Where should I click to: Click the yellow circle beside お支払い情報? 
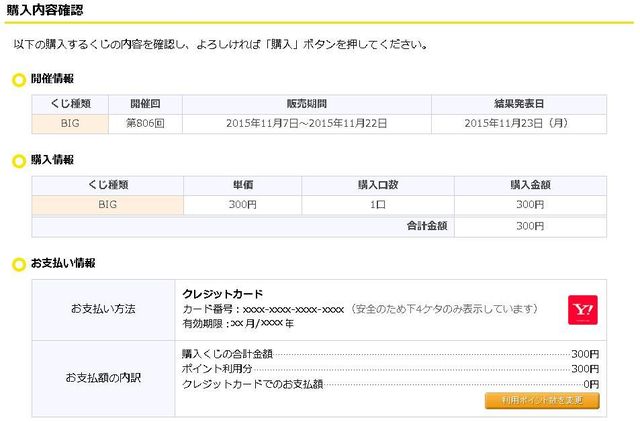tap(18, 264)
